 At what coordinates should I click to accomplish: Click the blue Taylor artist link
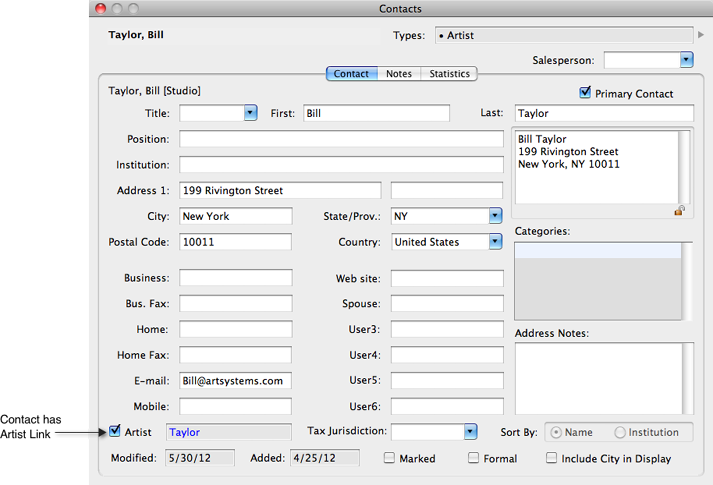point(185,433)
